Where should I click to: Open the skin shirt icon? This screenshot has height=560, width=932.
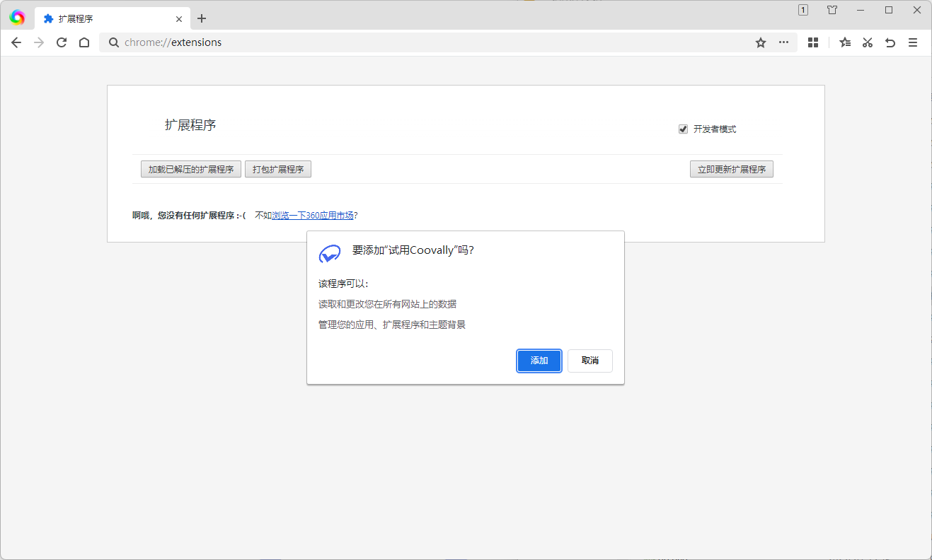(832, 10)
